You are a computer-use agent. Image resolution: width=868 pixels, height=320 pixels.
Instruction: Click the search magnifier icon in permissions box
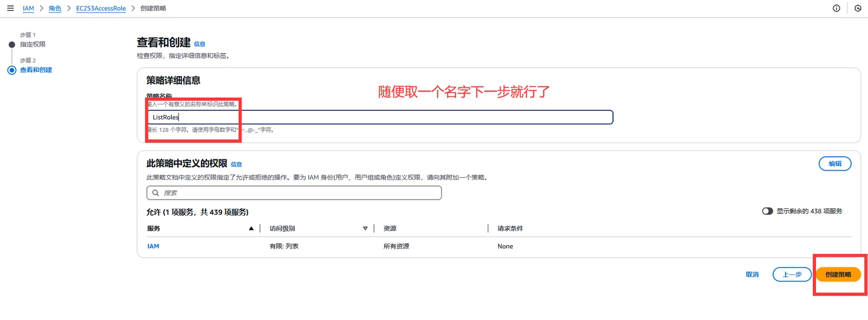156,193
